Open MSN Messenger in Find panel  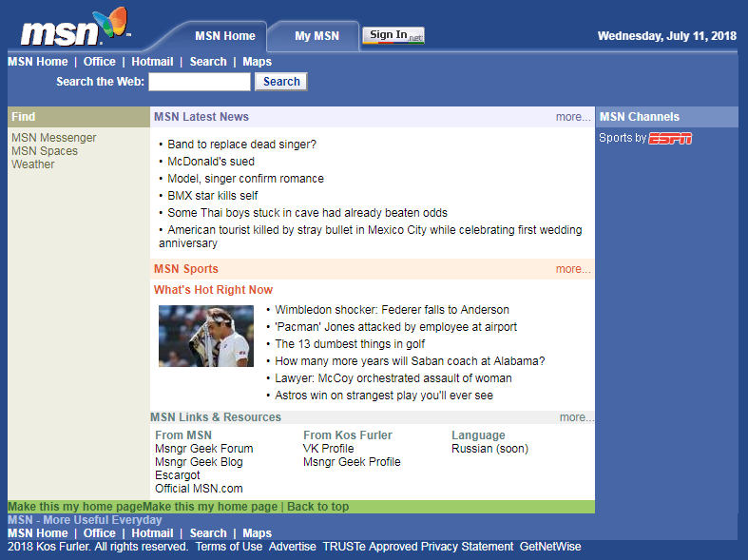tap(54, 138)
